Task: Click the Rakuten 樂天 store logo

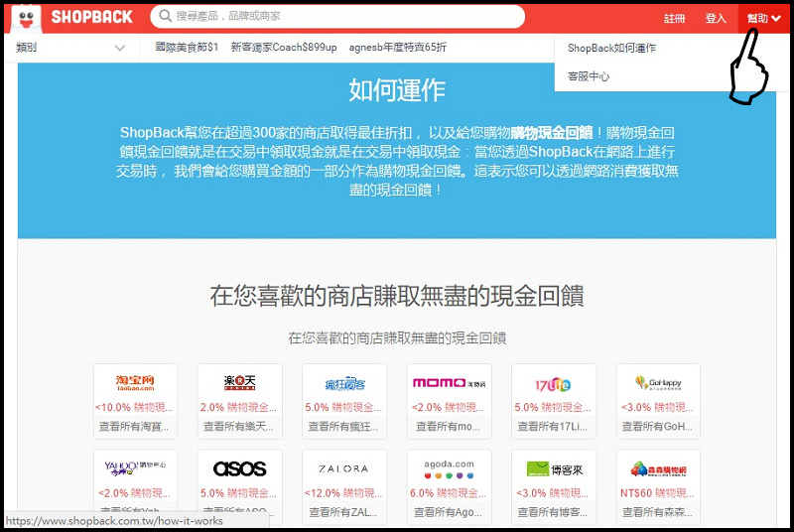Action: tap(239, 383)
